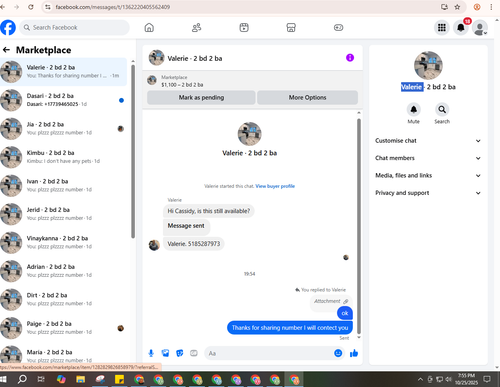Open the Kimbu conversation
500x387 pixels.
63,157
